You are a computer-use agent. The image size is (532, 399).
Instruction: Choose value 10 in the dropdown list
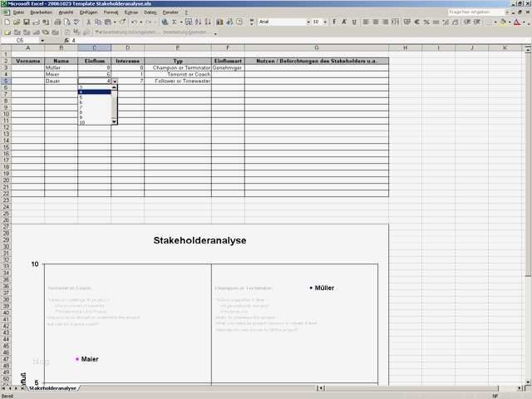95,122
